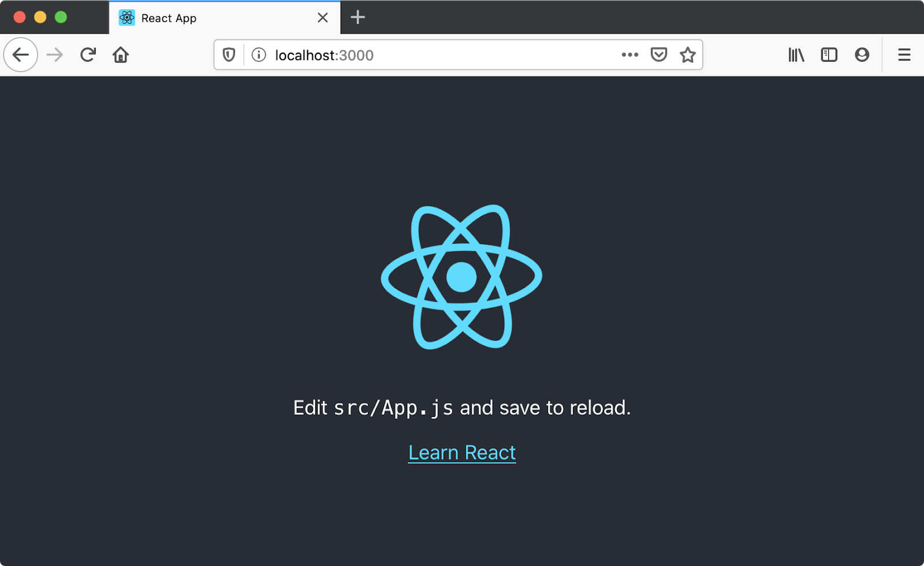Click the forward navigation arrow
The height and width of the screenshot is (566, 924).
click(x=54, y=55)
